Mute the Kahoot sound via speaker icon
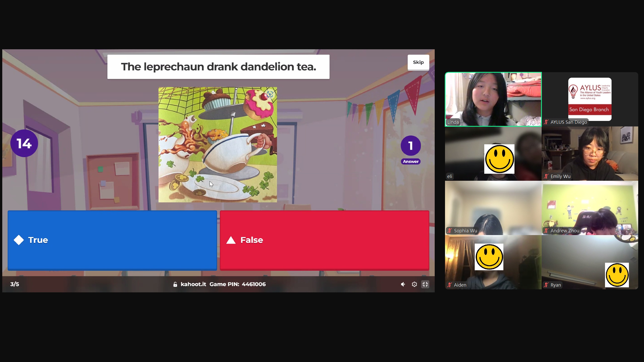644x362 pixels. click(403, 284)
